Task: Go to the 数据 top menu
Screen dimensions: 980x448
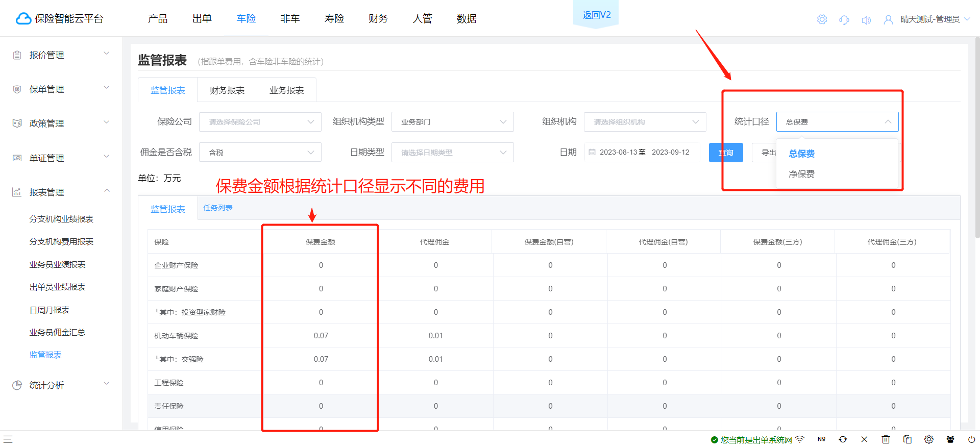Action: coord(467,19)
